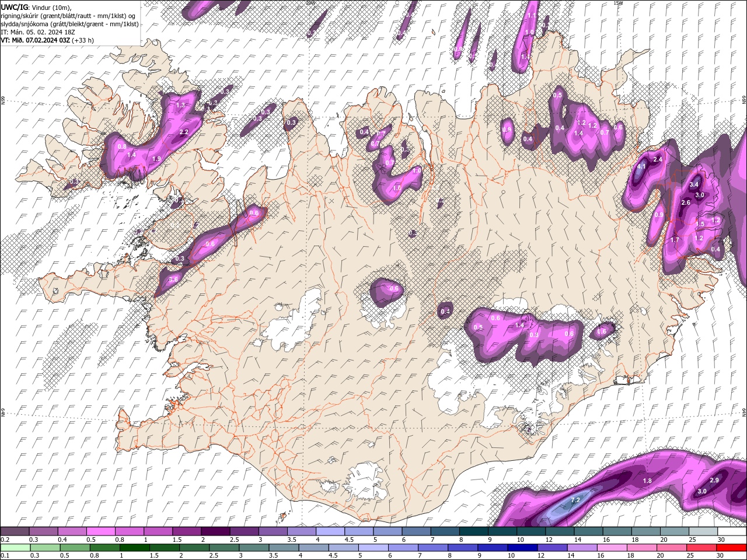Image resolution: width=747 pixels, height=560 pixels.
Task: Select the bright pink top-row swatch at 0.5
Action: 100,531
